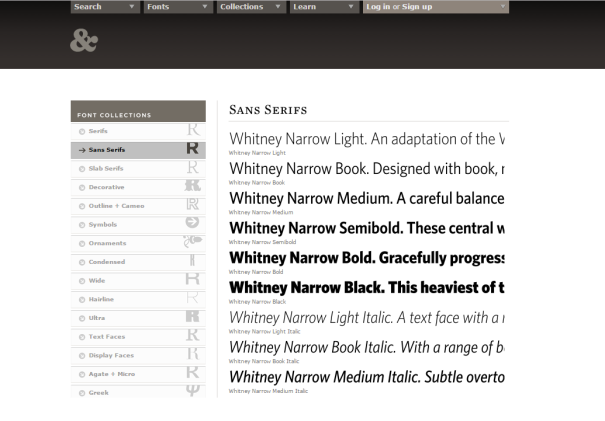This screenshot has height=421, width=605.
Task: Open the Whitney Narrow Medium Italic sample
Action: pyautogui.click(x=367, y=377)
